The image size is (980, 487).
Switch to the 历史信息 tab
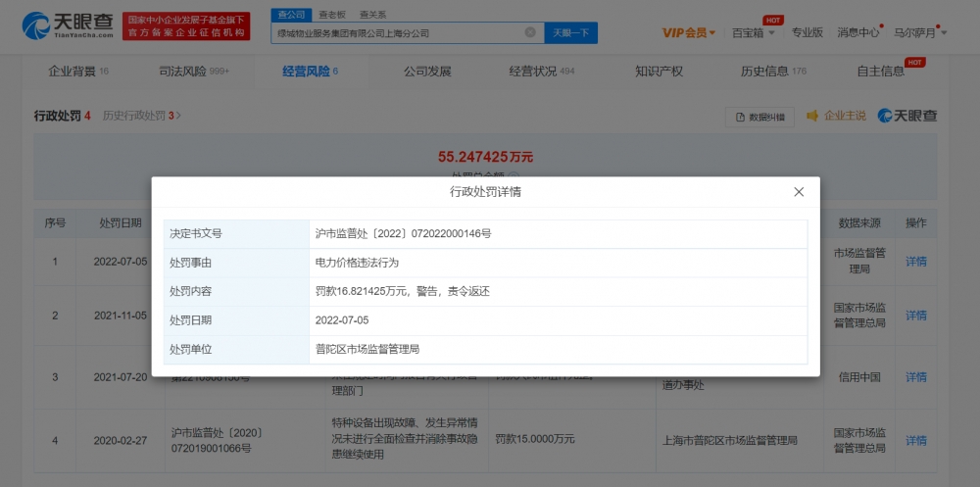coord(773,72)
